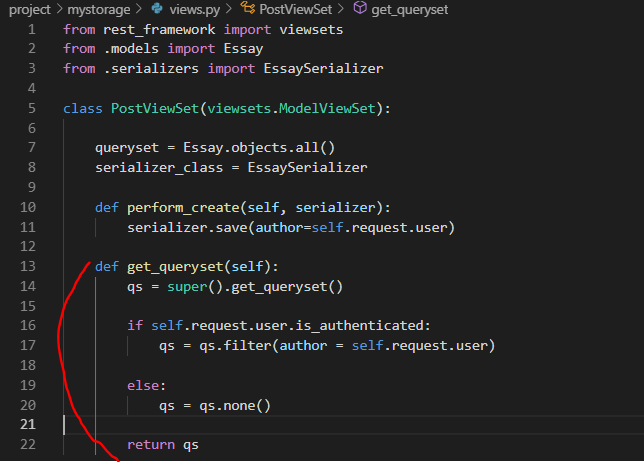
Task: Click line number 21 in gutter
Action: (x=28, y=424)
